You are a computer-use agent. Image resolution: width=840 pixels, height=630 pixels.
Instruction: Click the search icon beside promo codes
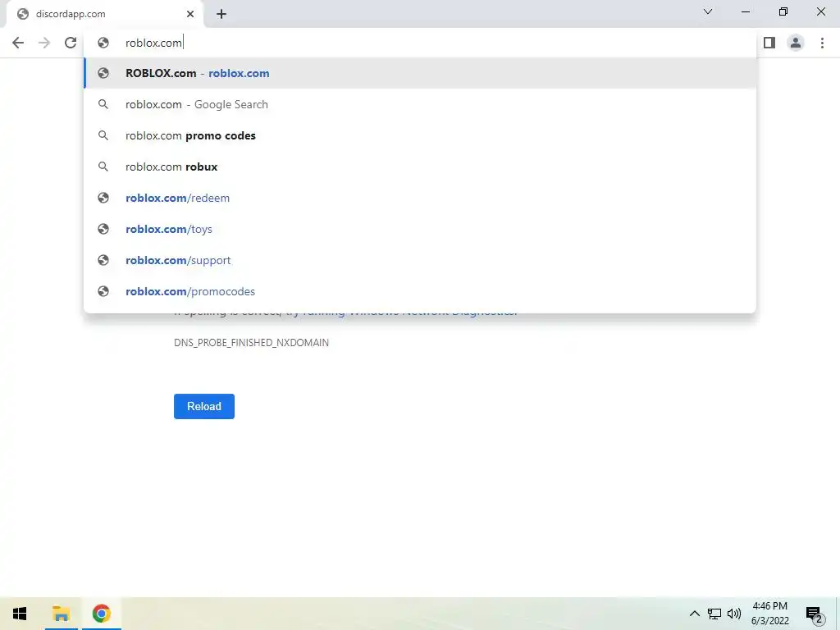103,135
